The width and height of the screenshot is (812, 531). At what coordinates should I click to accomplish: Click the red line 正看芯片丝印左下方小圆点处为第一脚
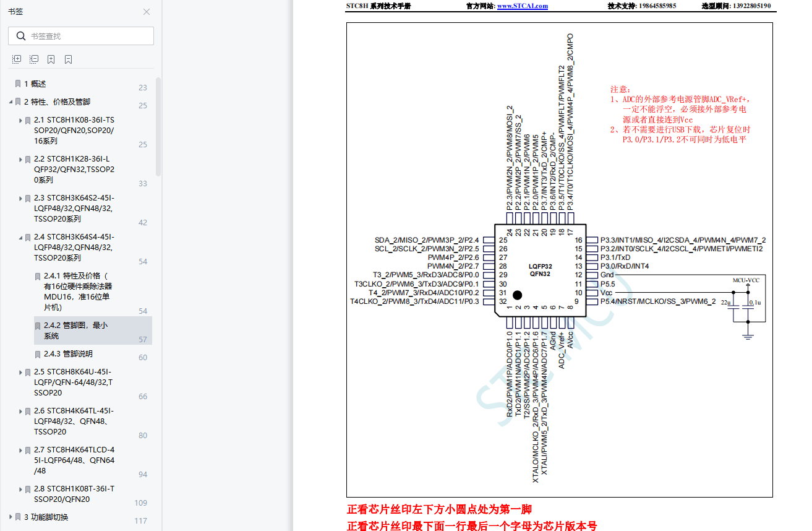(x=439, y=510)
